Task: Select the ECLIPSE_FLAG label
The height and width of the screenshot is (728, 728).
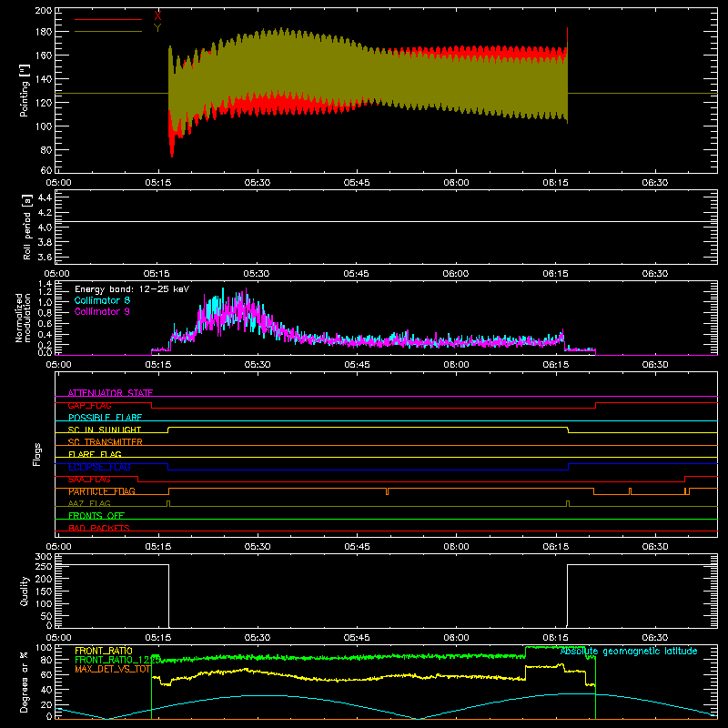Action: pyautogui.click(x=99, y=467)
